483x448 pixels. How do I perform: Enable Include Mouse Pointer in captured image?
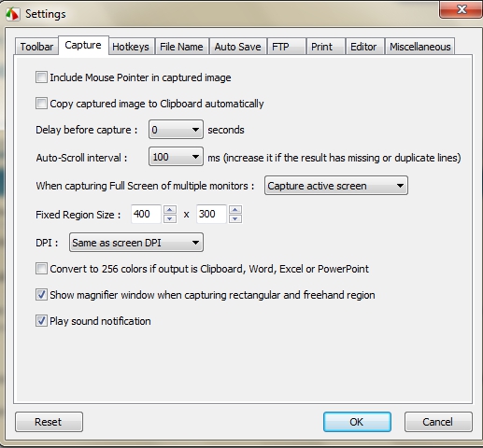41,77
